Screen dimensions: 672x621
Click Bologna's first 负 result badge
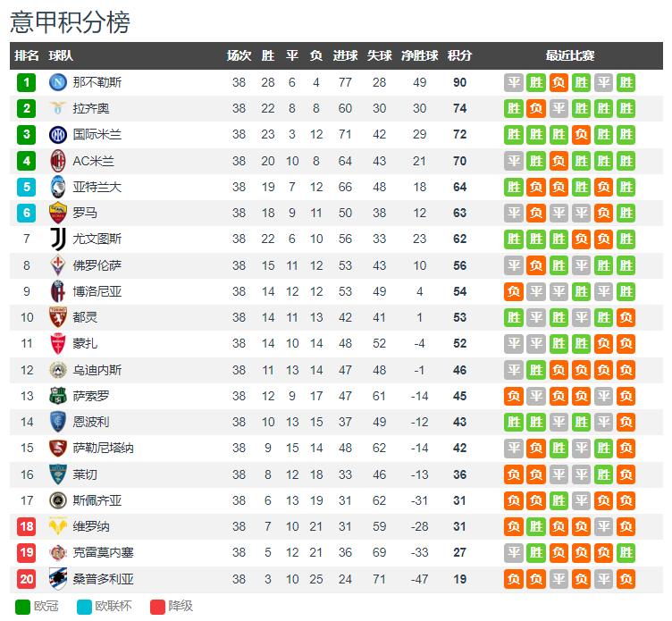(x=514, y=291)
